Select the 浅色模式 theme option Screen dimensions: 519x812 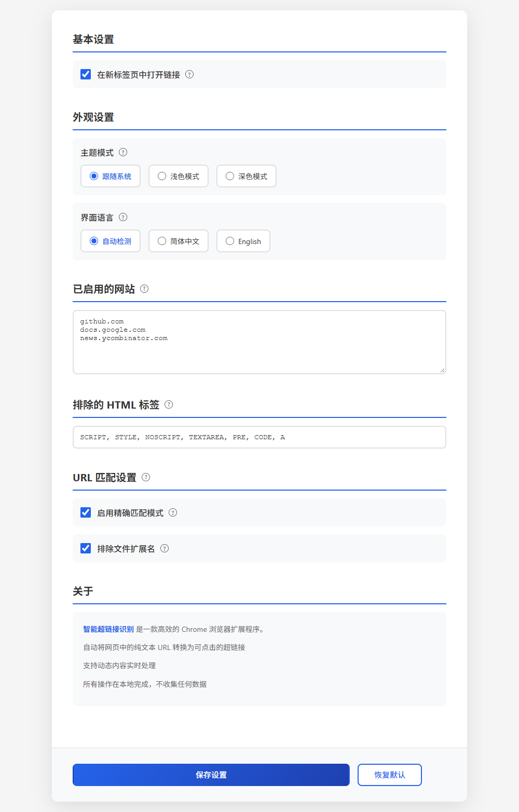pos(179,176)
